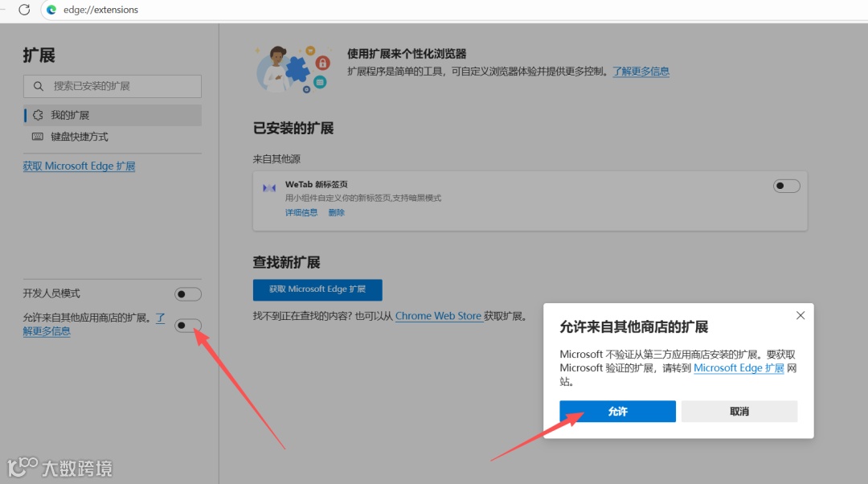This screenshot has width=868, height=484.
Task: Toggle allow extensions from other stores switch
Action: click(x=187, y=325)
